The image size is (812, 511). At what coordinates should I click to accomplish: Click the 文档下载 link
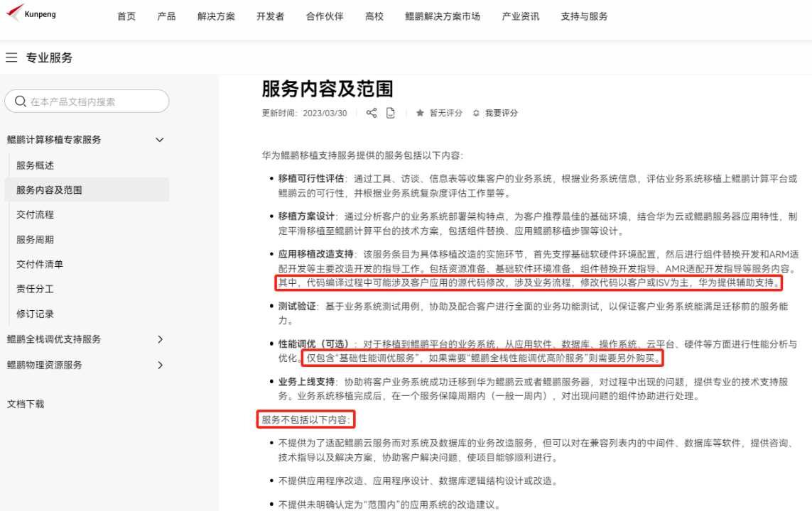pyautogui.click(x=26, y=404)
